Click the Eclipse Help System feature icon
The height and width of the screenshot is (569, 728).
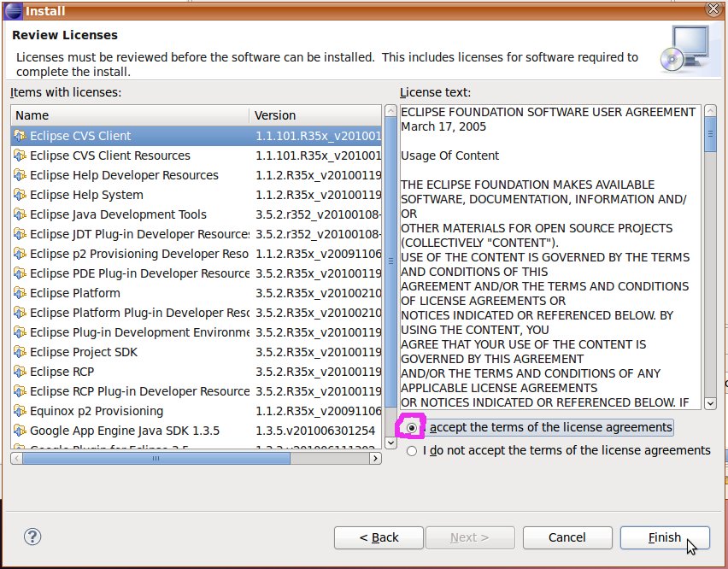click(x=20, y=195)
